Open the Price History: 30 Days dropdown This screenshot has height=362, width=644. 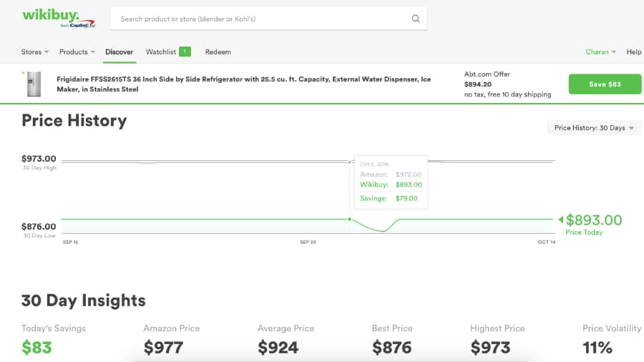(x=594, y=128)
